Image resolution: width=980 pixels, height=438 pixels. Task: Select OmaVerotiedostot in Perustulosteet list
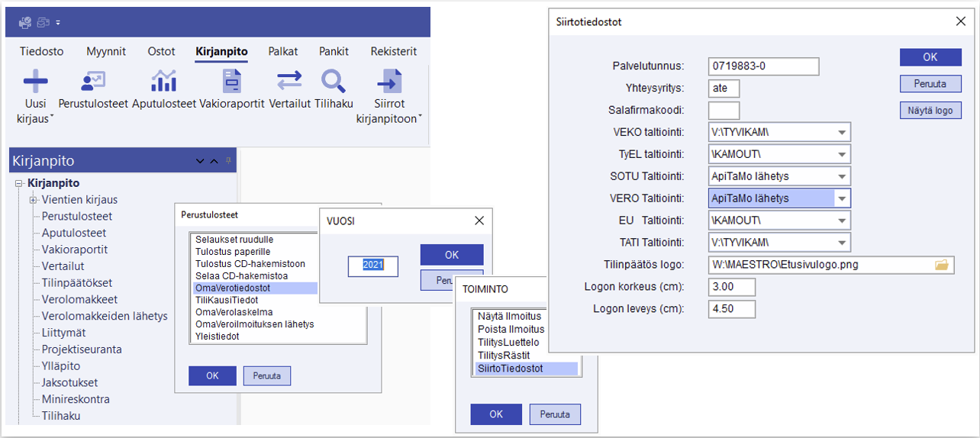pyautogui.click(x=233, y=288)
